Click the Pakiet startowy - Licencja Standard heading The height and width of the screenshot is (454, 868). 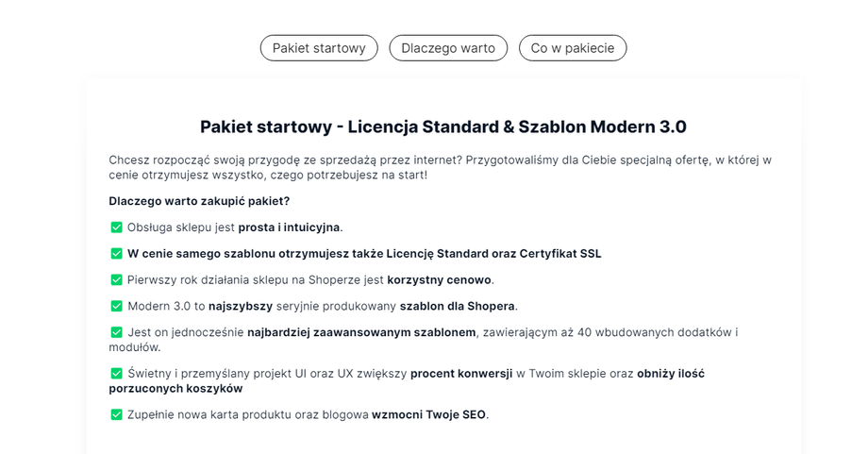click(x=442, y=126)
